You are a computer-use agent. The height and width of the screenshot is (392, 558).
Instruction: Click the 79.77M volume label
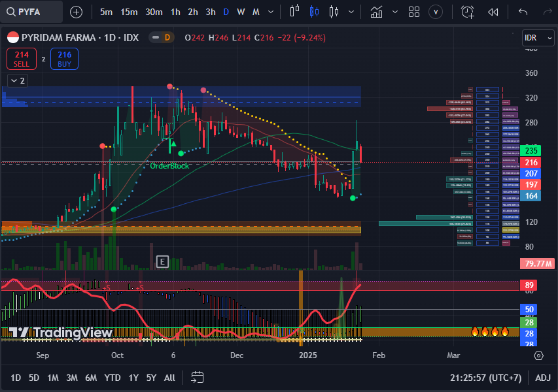point(537,264)
